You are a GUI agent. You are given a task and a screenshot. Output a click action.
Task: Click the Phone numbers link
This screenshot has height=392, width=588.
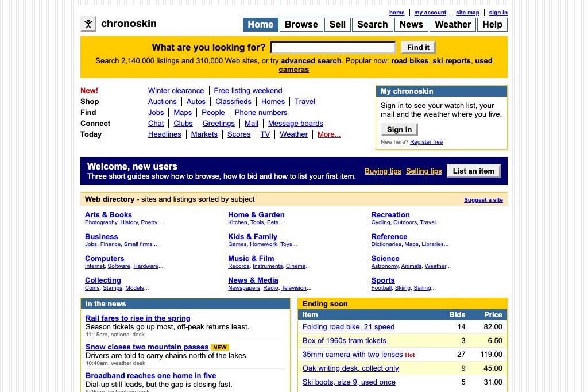point(261,112)
